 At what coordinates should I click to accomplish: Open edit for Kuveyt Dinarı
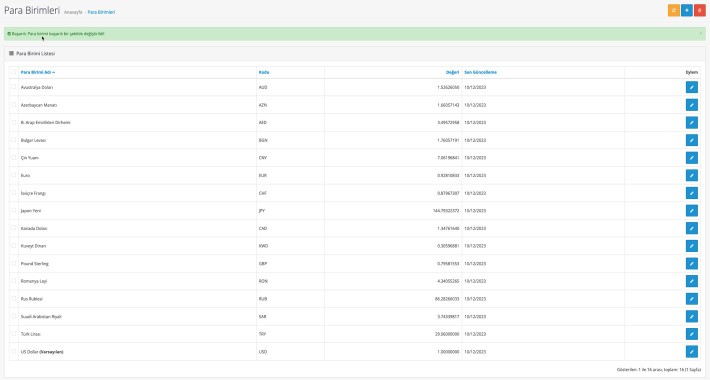coord(691,246)
